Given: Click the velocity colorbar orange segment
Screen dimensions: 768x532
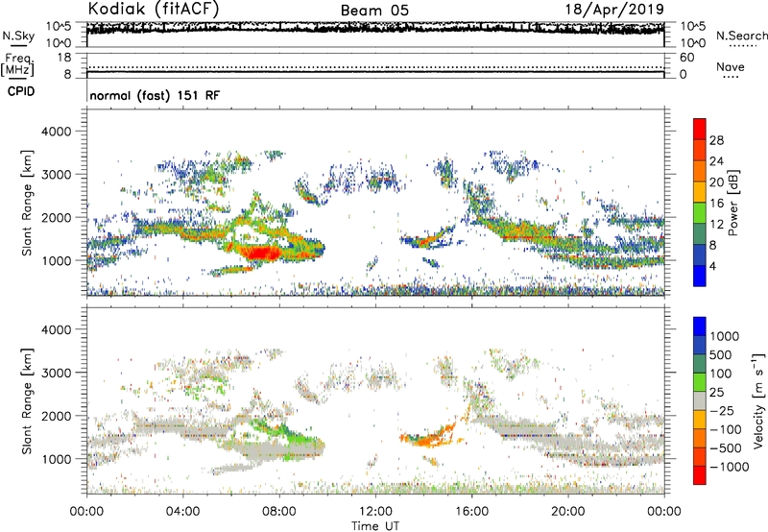Looking at the screenshot, I should (x=700, y=439).
